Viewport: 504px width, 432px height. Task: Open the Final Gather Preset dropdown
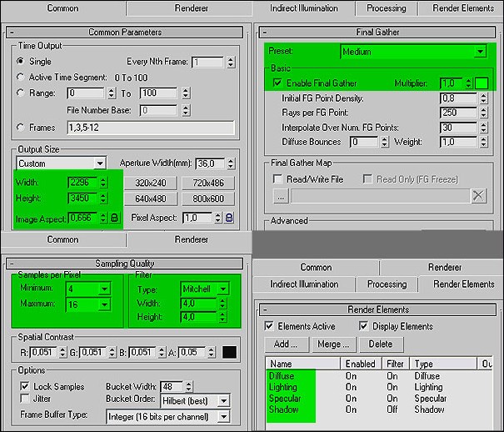pyautogui.click(x=480, y=52)
